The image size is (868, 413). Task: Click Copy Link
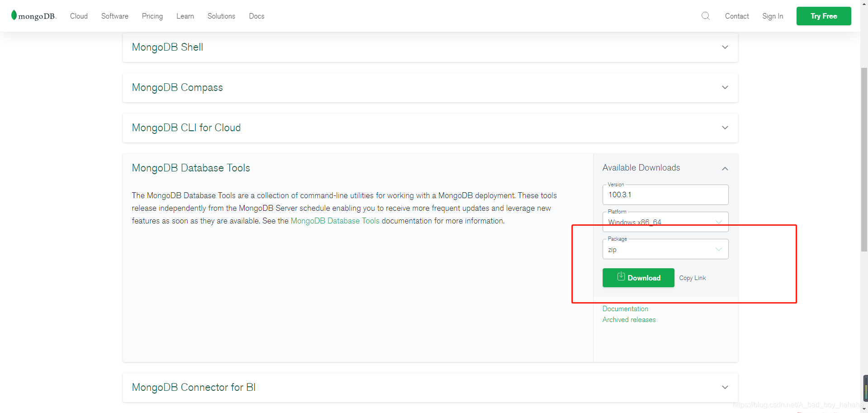[x=692, y=278]
